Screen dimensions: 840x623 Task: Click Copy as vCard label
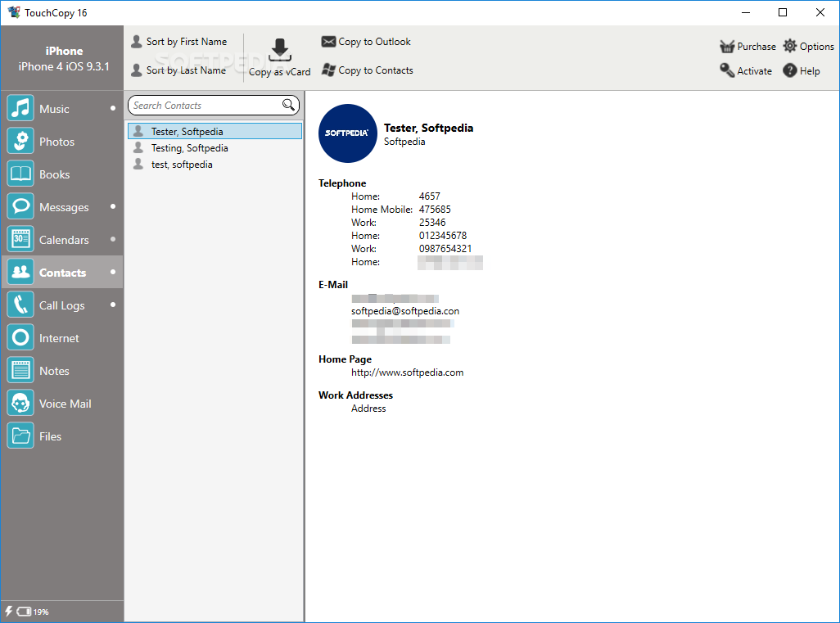[280, 72]
